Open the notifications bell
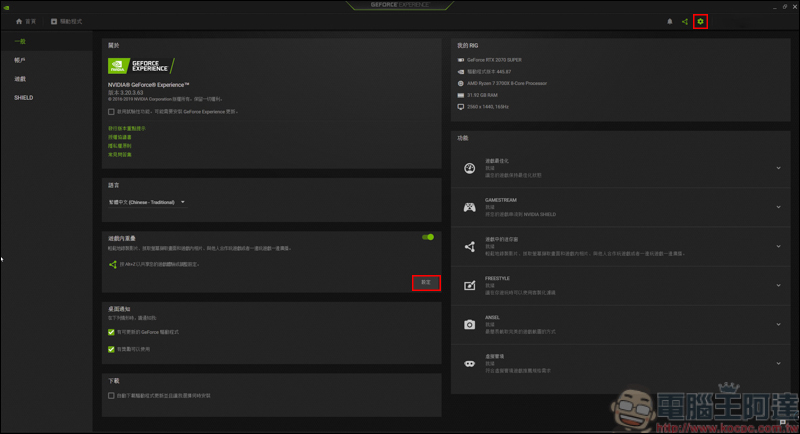The width and height of the screenshot is (800, 434). [669, 21]
